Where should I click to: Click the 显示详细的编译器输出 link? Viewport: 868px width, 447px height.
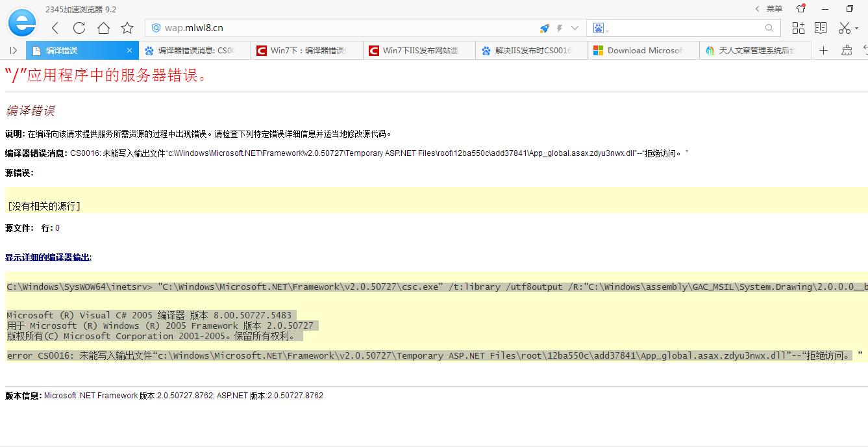[48, 257]
